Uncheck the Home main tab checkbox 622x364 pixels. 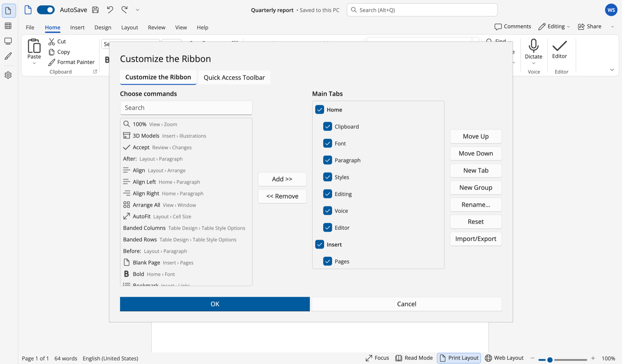tap(320, 110)
